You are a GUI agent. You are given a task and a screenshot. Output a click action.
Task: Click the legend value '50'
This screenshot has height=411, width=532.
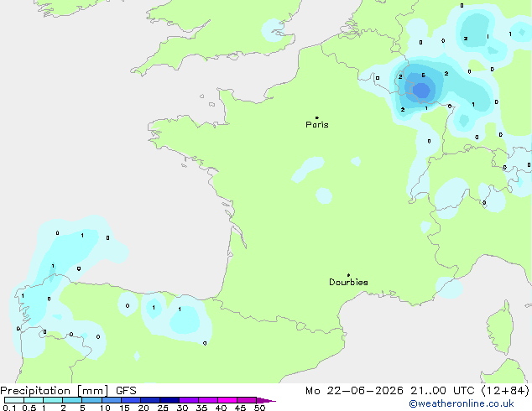[x=259, y=408]
